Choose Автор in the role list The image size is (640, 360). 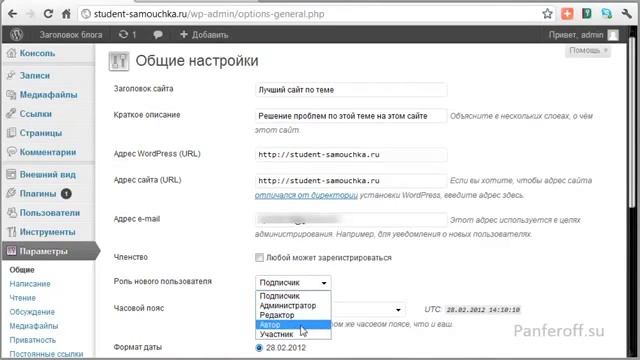tap(293, 325)
